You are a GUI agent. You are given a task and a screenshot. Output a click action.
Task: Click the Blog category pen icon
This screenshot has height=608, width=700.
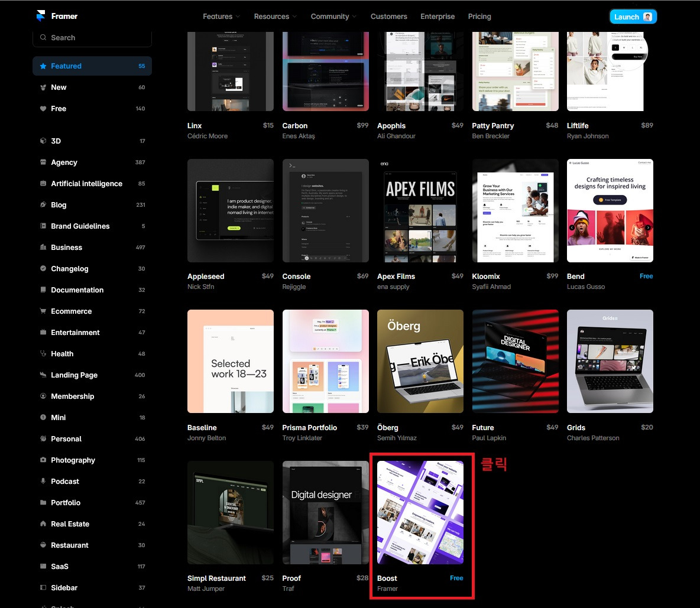(x=43, y=205)
